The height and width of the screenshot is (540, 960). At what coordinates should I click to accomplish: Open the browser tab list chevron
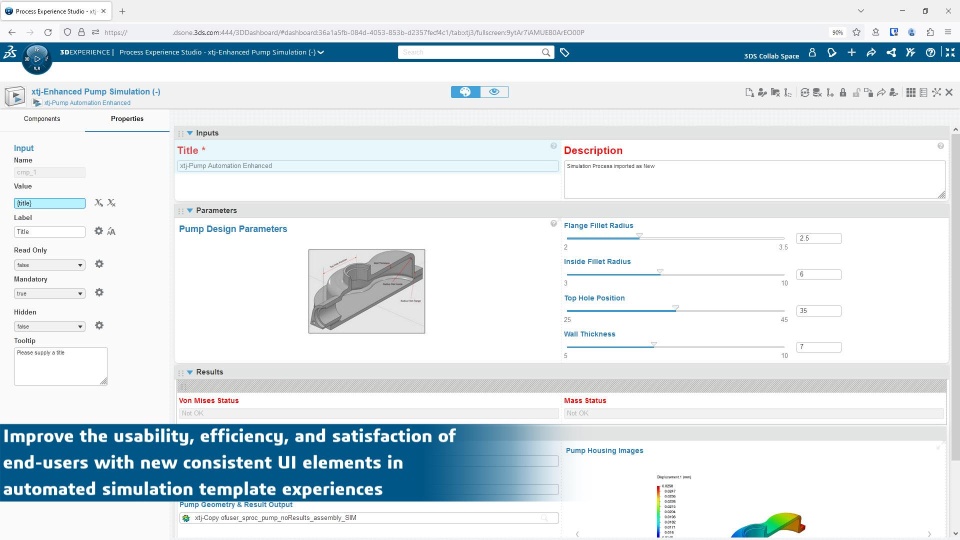(861, 11)
